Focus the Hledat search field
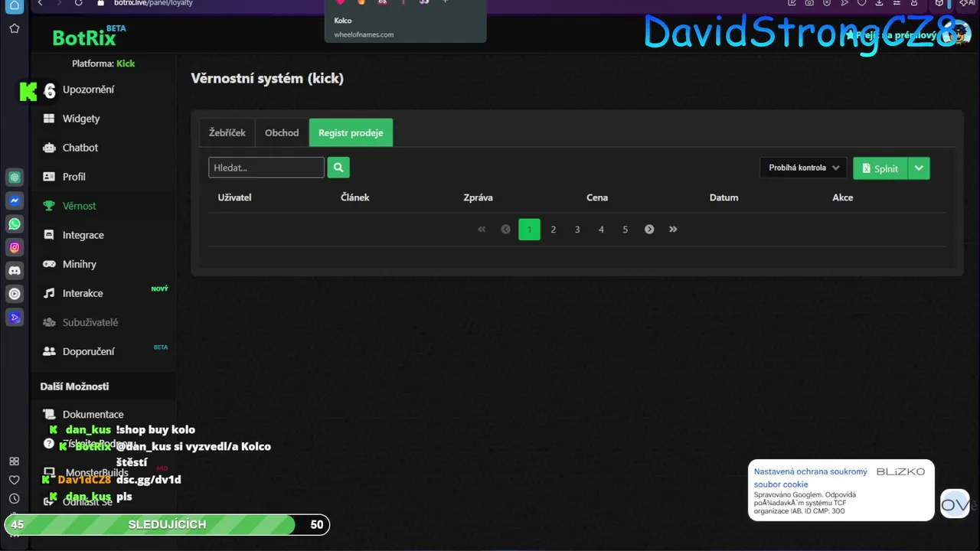The width and height of the screenshot is (980, 551). point(266,168)
